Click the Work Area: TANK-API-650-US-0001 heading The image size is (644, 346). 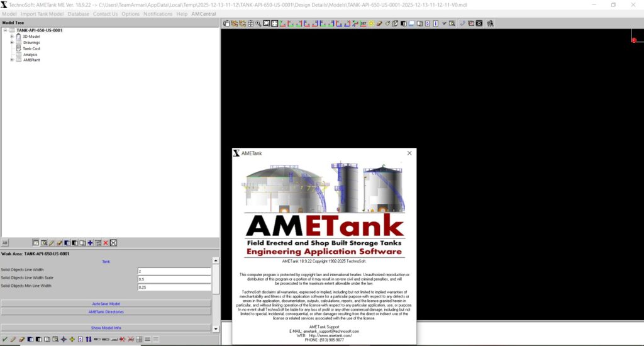pos(35,254)
